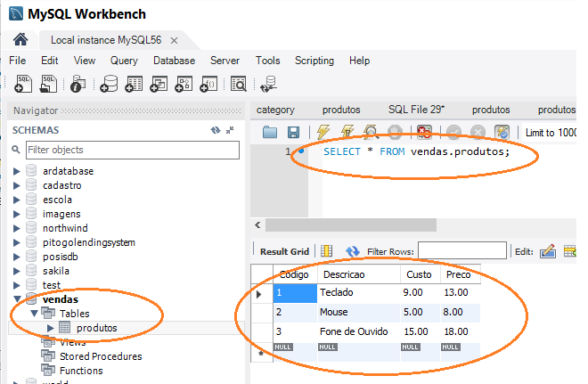The width and height of the screenshot is (588, 384).
Task: Create a new SQL tab icon
Action: (x=23, y=83)
